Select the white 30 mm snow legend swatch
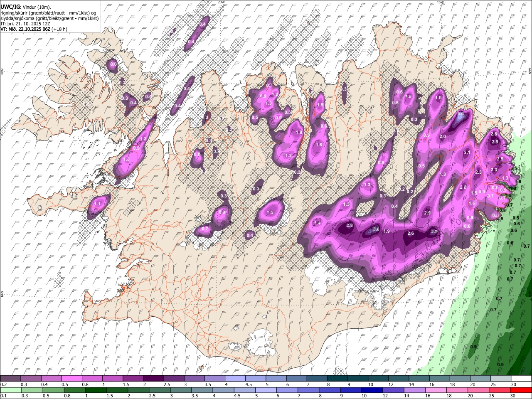 pos(521,378)
